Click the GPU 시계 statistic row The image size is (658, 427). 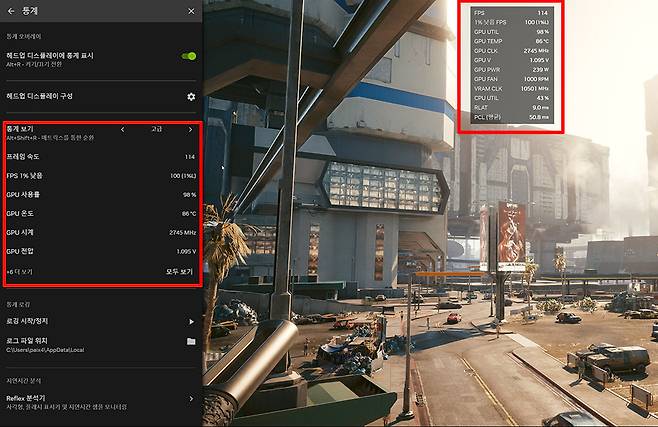tap(100, 233)
